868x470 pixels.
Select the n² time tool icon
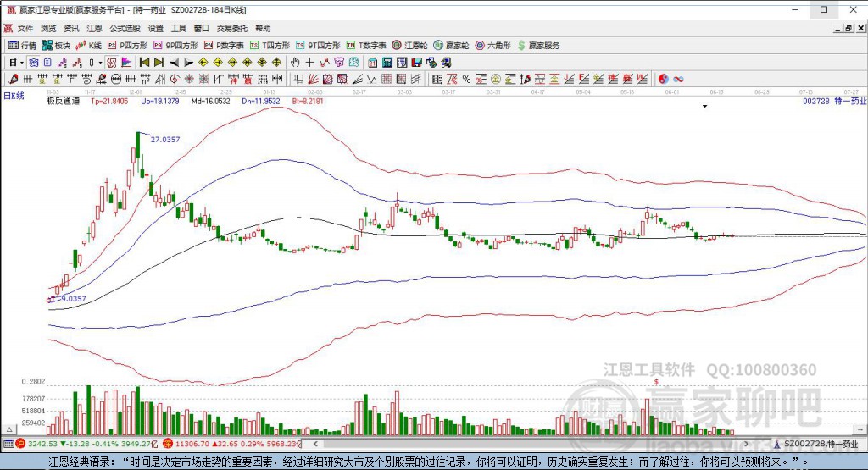[x=145, y=79]
